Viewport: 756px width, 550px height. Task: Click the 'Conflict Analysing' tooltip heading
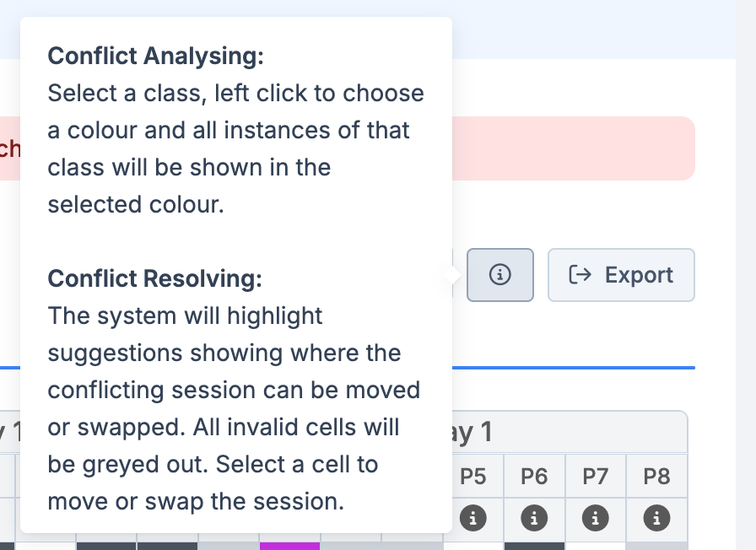pos(155,56)
